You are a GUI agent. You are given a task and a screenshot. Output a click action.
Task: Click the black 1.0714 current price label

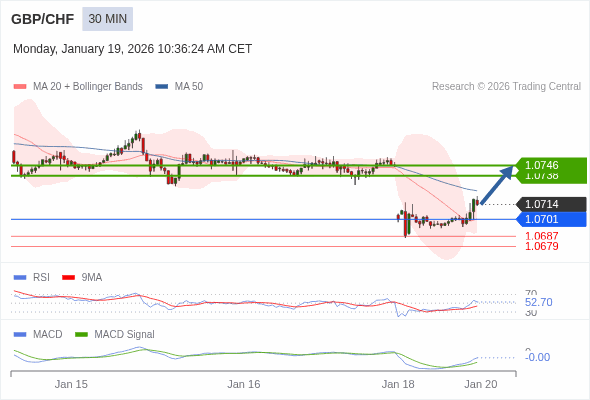551,204
